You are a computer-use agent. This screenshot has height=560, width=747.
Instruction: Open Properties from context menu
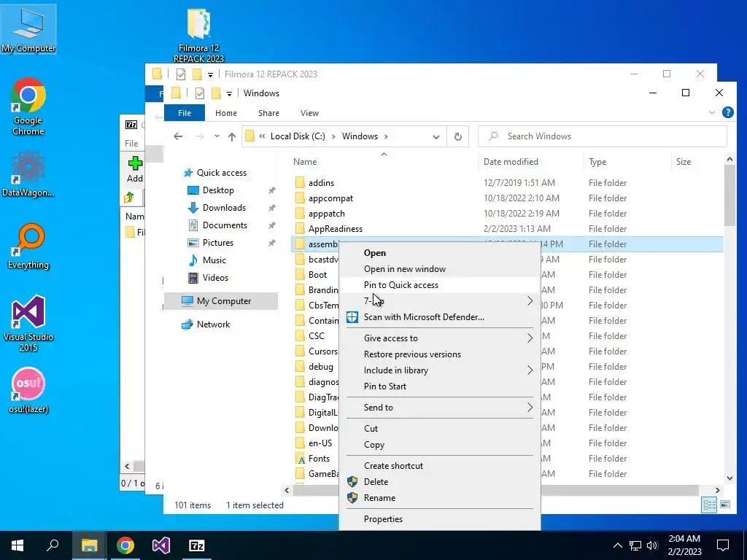[384, 519]
